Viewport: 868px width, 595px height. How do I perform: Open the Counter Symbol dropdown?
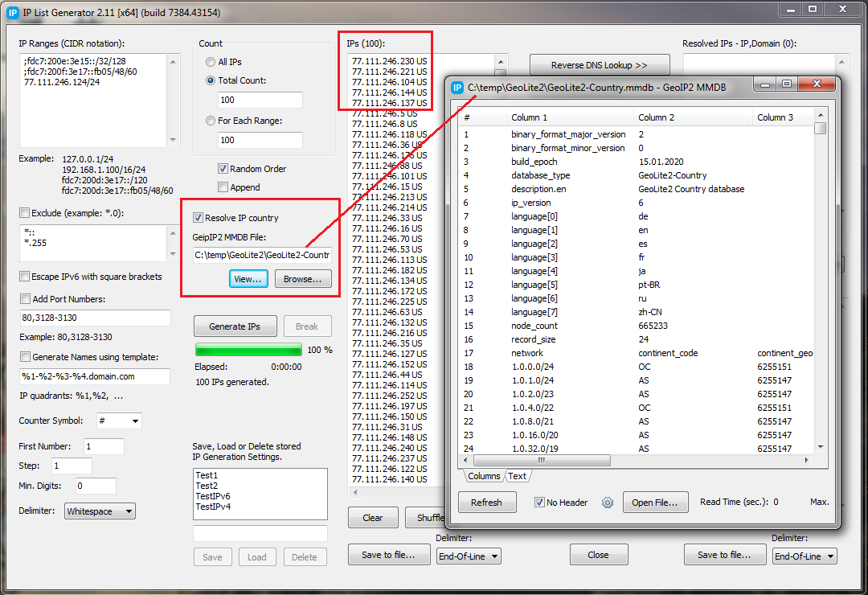(119, 421)
